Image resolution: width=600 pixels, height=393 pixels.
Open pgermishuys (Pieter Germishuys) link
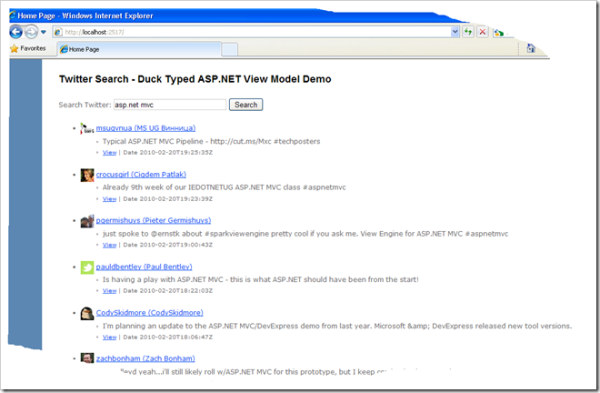pos(153,220)
